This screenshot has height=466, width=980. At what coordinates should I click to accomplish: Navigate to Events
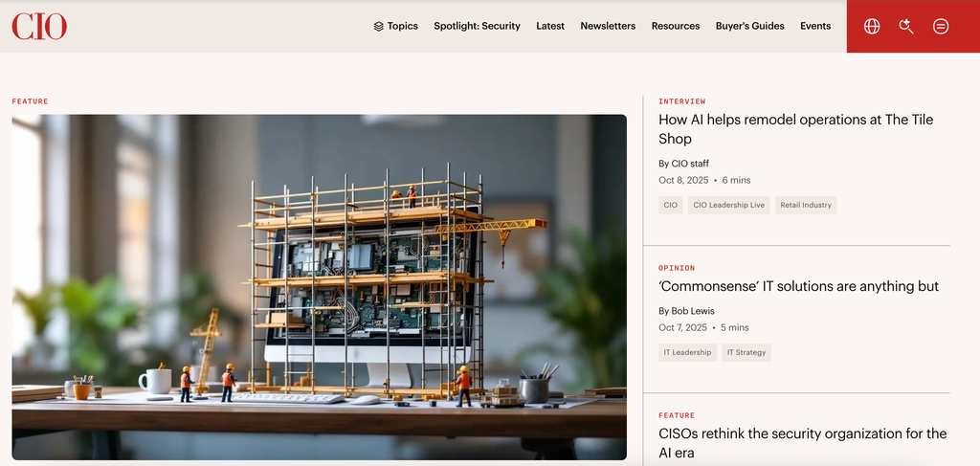coord(815,26)
